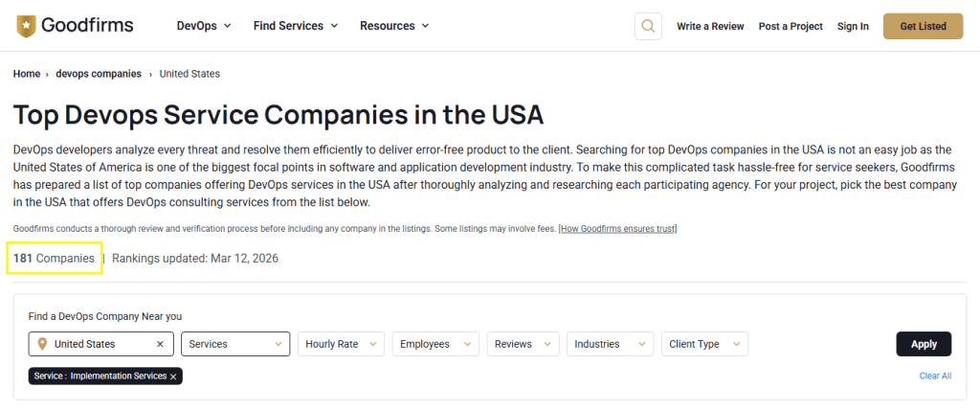Expand the DevOps menu
Screen dimensions: 980x411
(x=204, y=26)
